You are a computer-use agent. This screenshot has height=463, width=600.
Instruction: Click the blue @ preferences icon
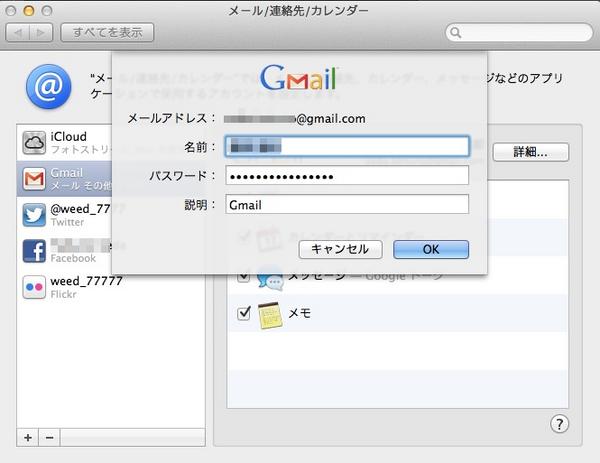click(49, 86)
